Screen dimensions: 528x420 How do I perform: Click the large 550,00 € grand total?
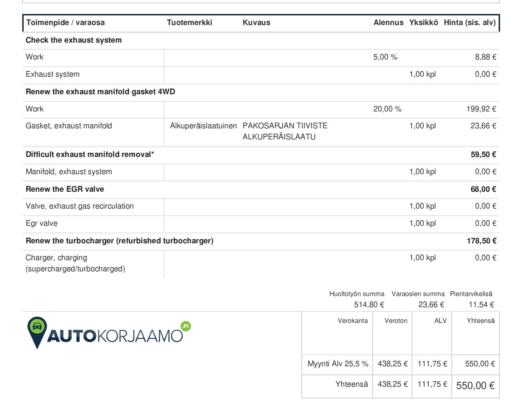pos(475,386)
